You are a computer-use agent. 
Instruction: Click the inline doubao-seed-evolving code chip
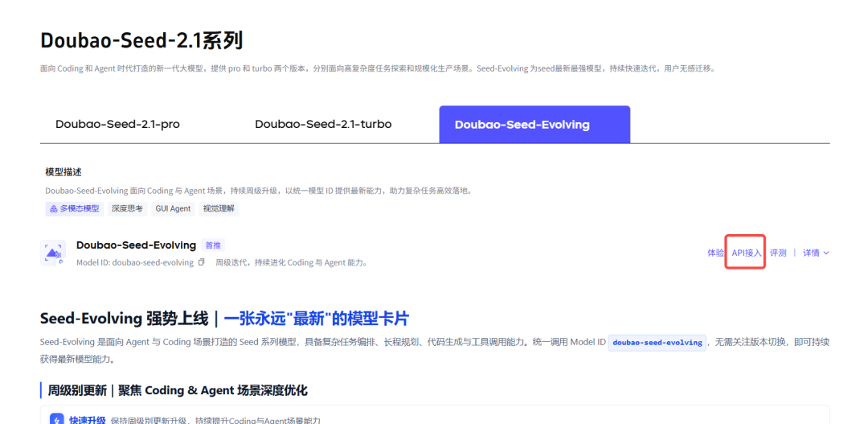click(657, 343)
